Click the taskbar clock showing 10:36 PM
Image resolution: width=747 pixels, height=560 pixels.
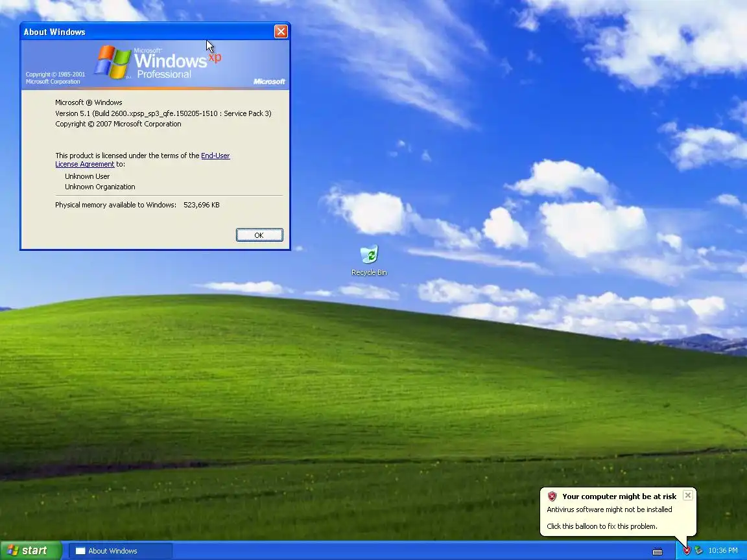coord(723,550)
